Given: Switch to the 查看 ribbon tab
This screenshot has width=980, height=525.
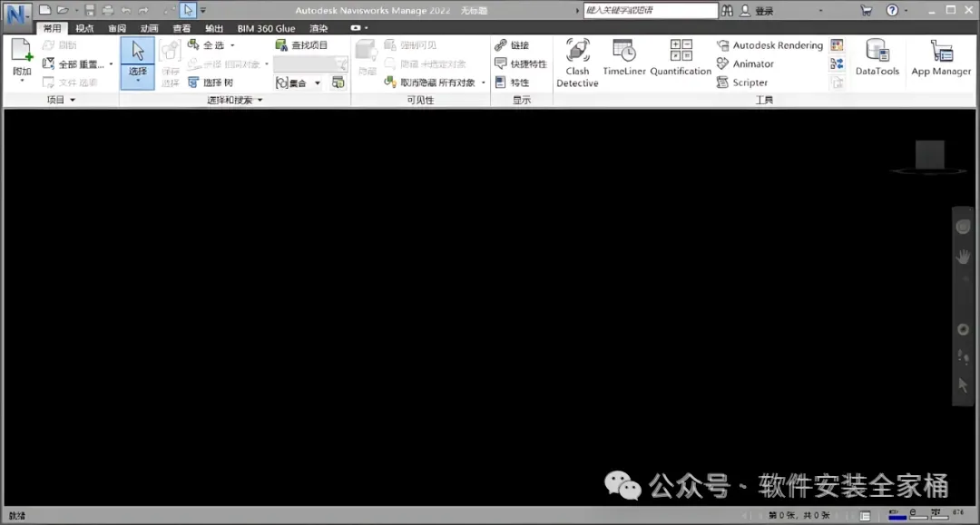Looking at the screenshot, I should pos(181,28).
